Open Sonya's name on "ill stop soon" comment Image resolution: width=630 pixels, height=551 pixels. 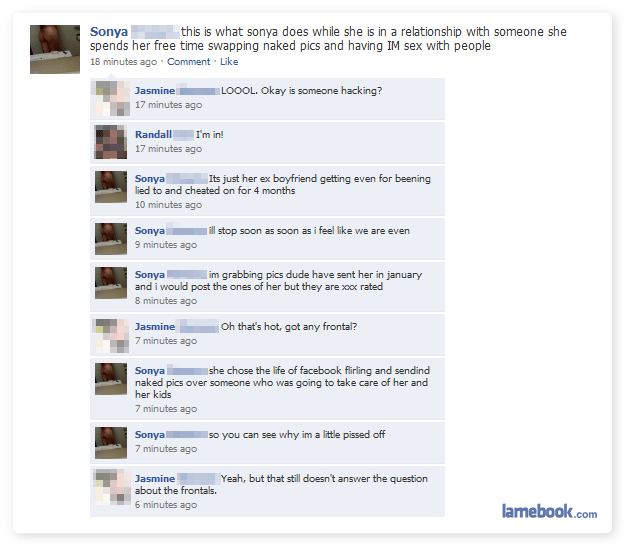pyautogui.click(x=149, y=231)
